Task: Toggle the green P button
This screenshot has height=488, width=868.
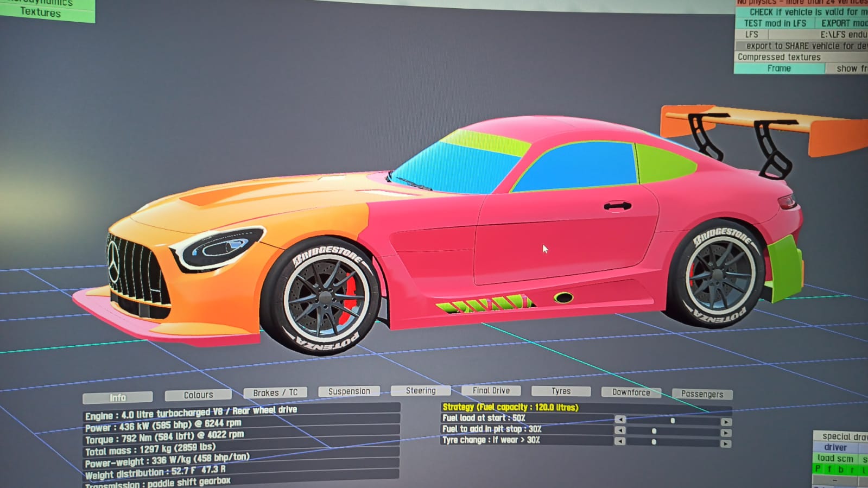Action: (818, 469)
